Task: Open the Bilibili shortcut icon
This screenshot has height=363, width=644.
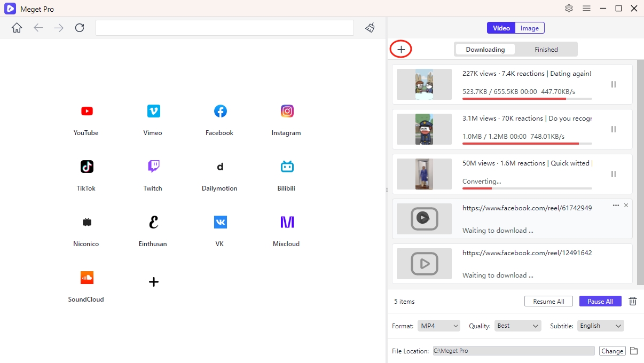Action: (x=287, y=167)
